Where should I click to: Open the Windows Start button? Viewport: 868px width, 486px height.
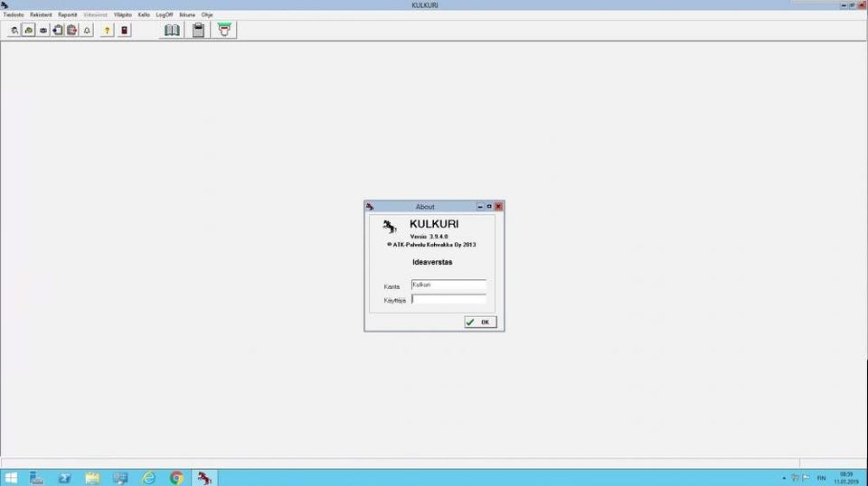pos(11,478)
